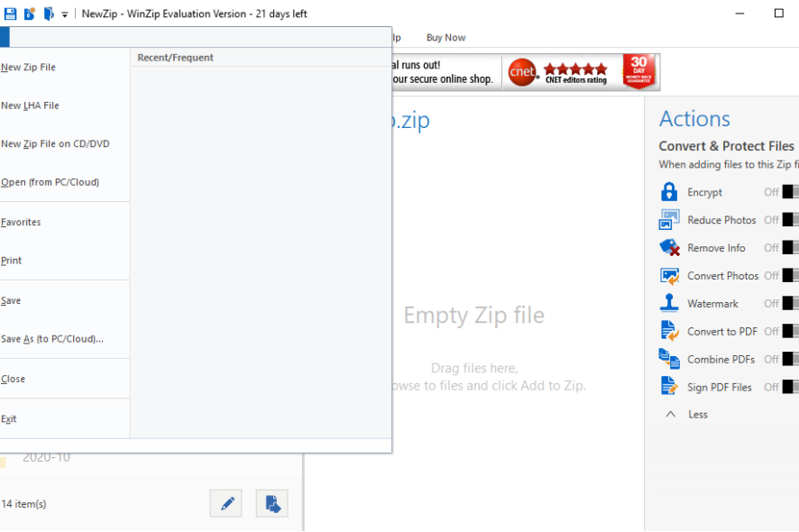Open the Buy Now tab
The width and height of the screenshot is (799, 532).
click(445, 38)
